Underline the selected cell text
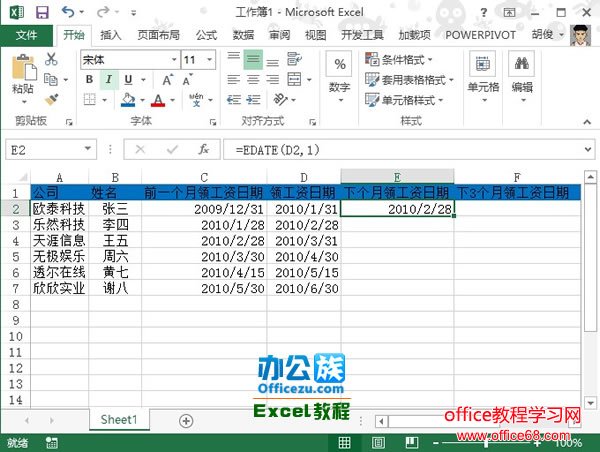The width and height of the screenshot is (600, 452). coord(128,80)
